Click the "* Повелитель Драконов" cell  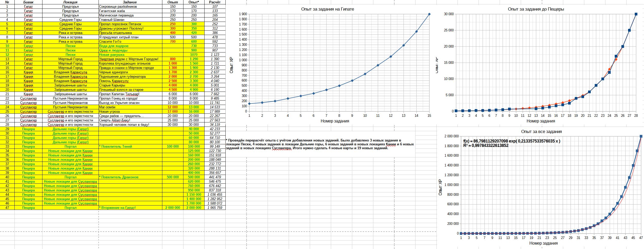tap(119, 177)
